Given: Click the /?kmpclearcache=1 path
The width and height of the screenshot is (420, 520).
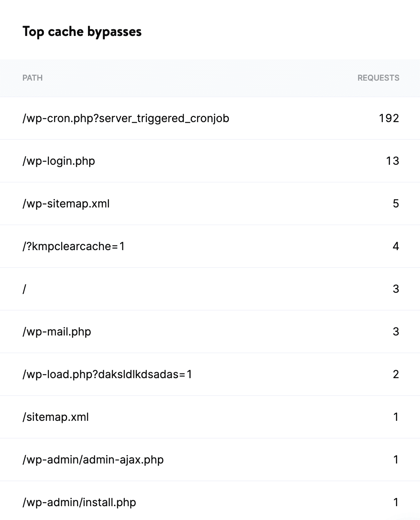Looking at the screenshot, I should tap(73, 246).
